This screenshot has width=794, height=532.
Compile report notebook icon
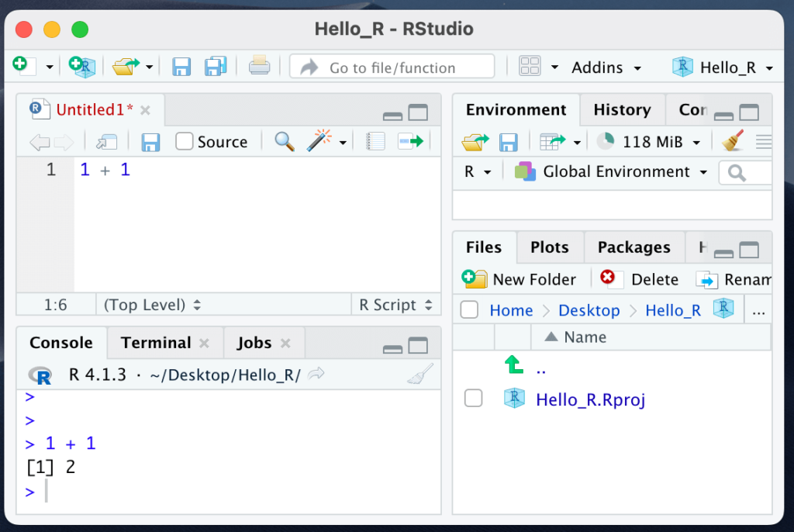point(375,141)
